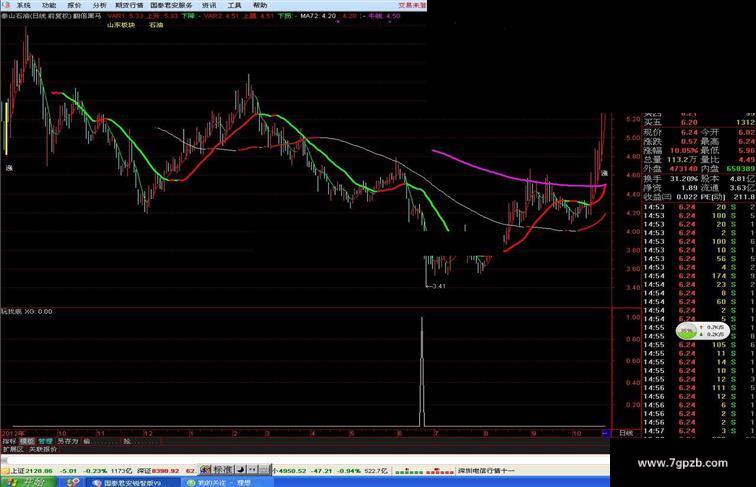Image resolution: width=756 pixels, height=487 pixels.
Task: Select the 指标 tab below chart
Action: click(9, 441)
